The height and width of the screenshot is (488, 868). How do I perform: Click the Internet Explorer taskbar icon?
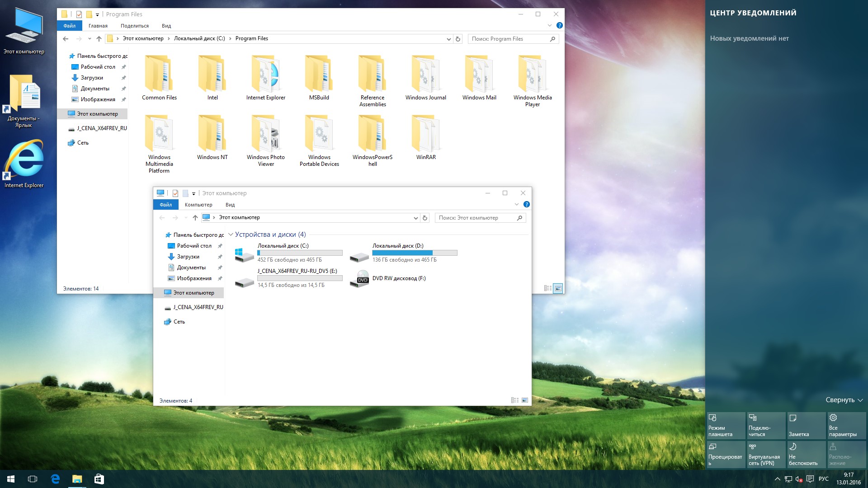pyautogui.click(x=55, y=479)
